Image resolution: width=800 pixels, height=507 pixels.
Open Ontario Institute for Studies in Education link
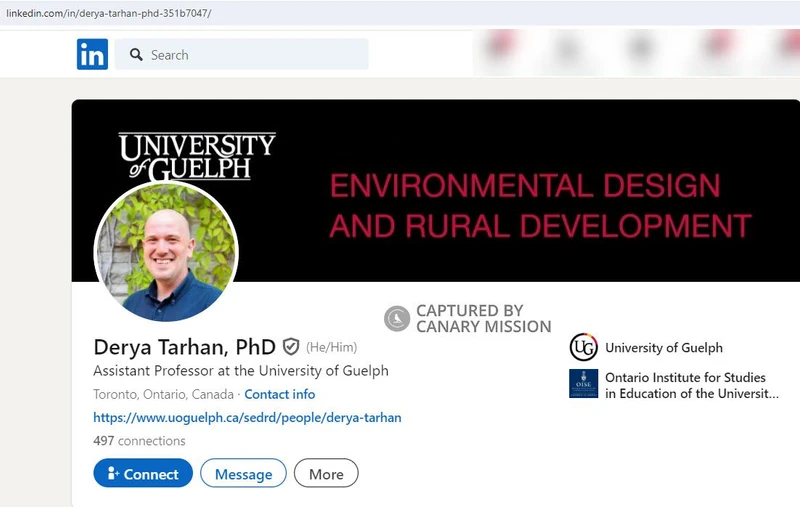point(692,386)
